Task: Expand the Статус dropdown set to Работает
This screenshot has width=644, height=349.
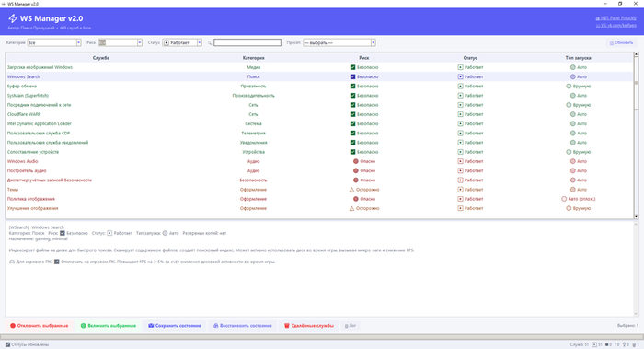Action: [x=182, y=42]
